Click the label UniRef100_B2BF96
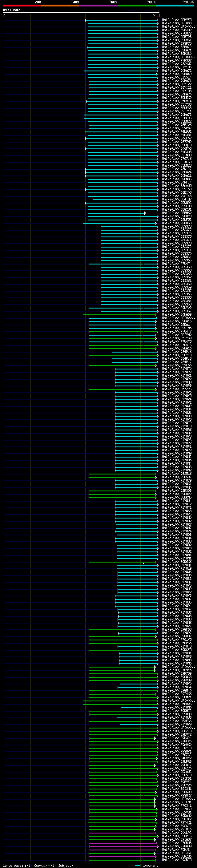Screen dimensions: 197x868 177,118
